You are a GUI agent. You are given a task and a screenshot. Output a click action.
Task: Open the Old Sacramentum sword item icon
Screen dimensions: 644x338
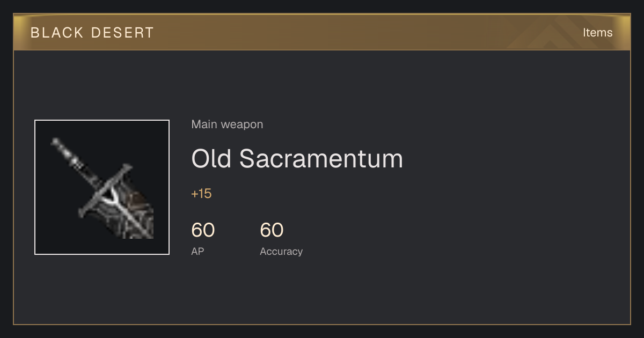point(102,187)
